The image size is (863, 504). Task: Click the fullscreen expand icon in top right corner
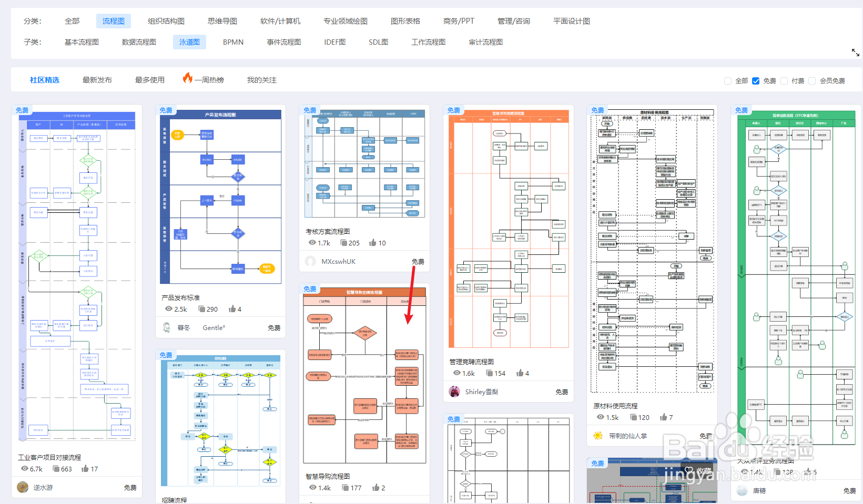pos(855,53)
